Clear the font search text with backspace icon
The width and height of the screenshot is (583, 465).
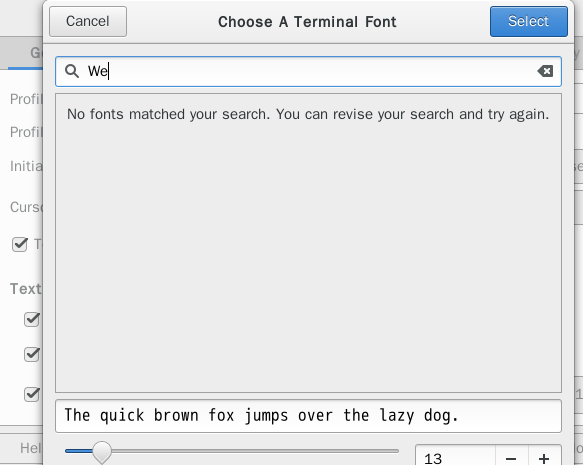545,71
